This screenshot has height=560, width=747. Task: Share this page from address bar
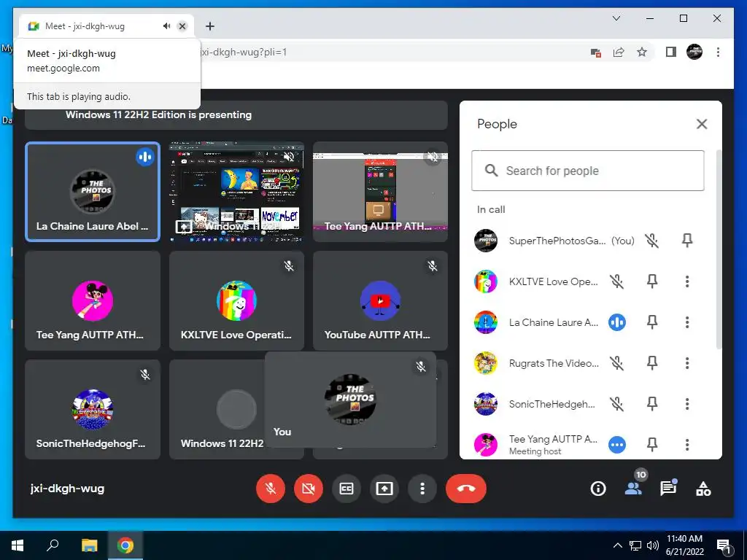619,52
